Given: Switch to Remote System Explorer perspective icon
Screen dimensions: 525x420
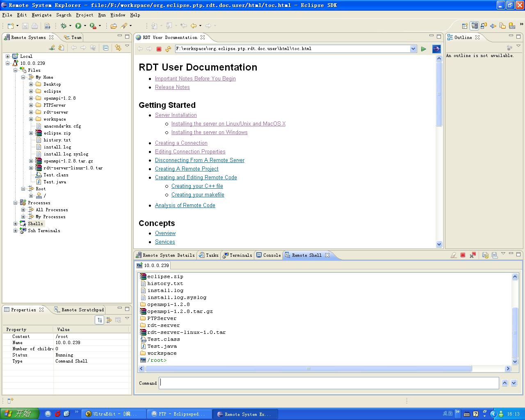Looking at the screenshot, I should [475, 26].
